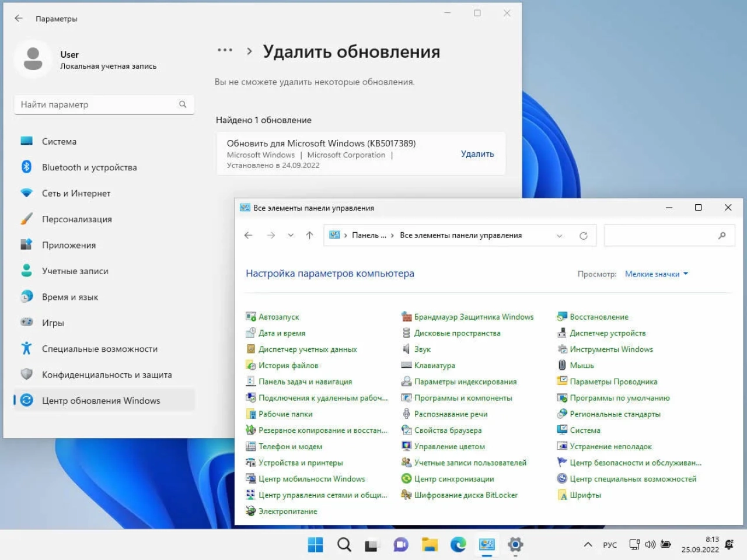Open Брандмауэр Защитника Windows icon
The height and width of the screenshot is (560, 747).
point(406,317)
